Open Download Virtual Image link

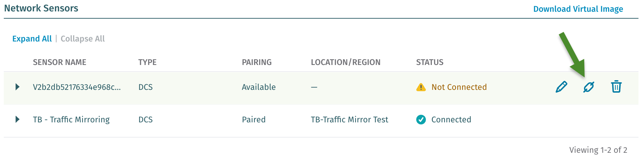tap(578, 9)
